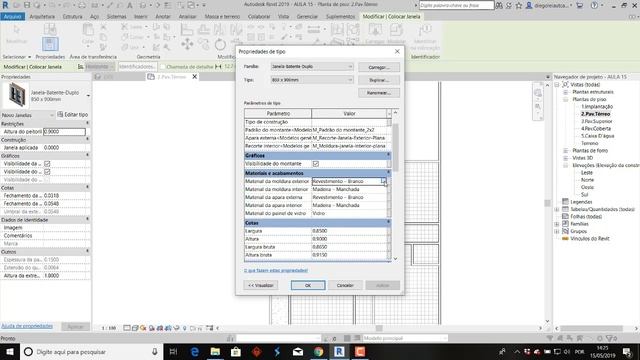This screenshot has width=640, height=360.
Task: Expand Plantas de forro tree node
Action: [x=566, y=151]
